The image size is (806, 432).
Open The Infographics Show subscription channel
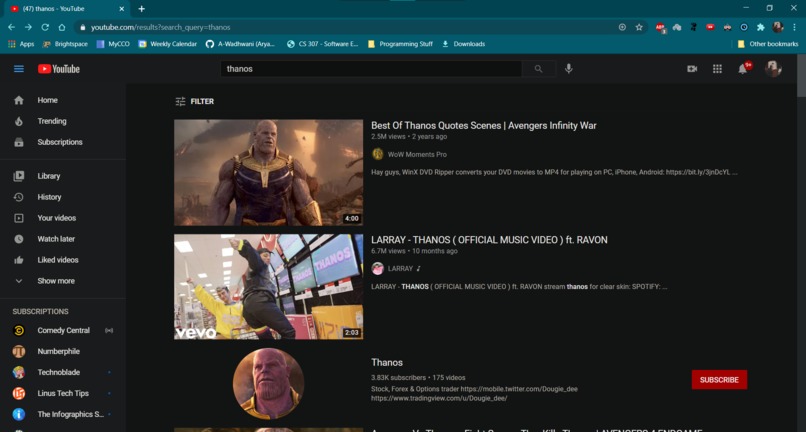coord(63,414)
